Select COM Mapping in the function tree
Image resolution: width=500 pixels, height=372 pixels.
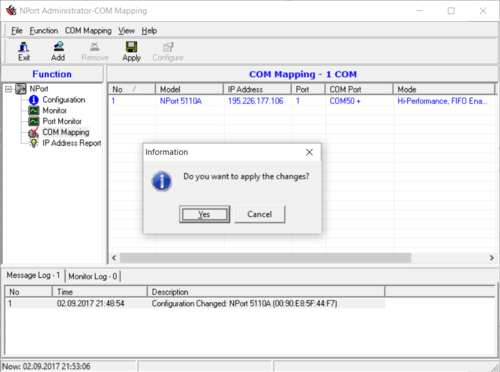(x=66, y=132)
